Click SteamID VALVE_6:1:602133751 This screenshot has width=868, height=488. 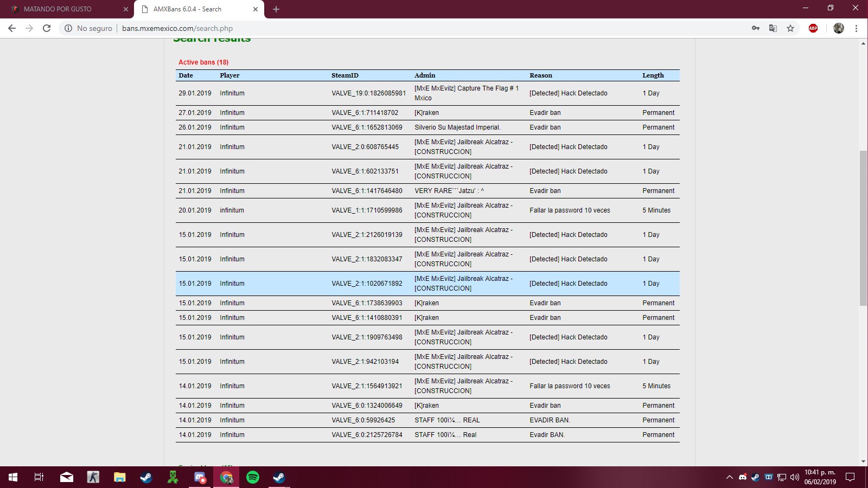coord(365,171)
